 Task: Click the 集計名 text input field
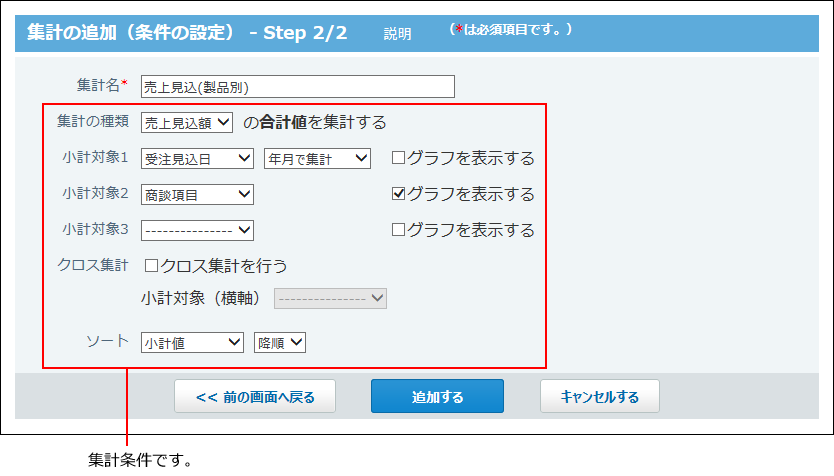coord(297,87)
